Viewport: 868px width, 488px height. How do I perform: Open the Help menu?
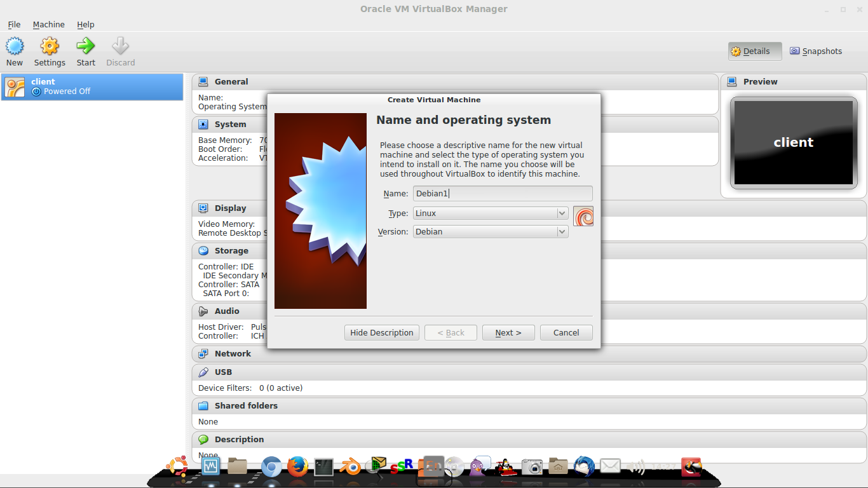click(x=86, y=24)
